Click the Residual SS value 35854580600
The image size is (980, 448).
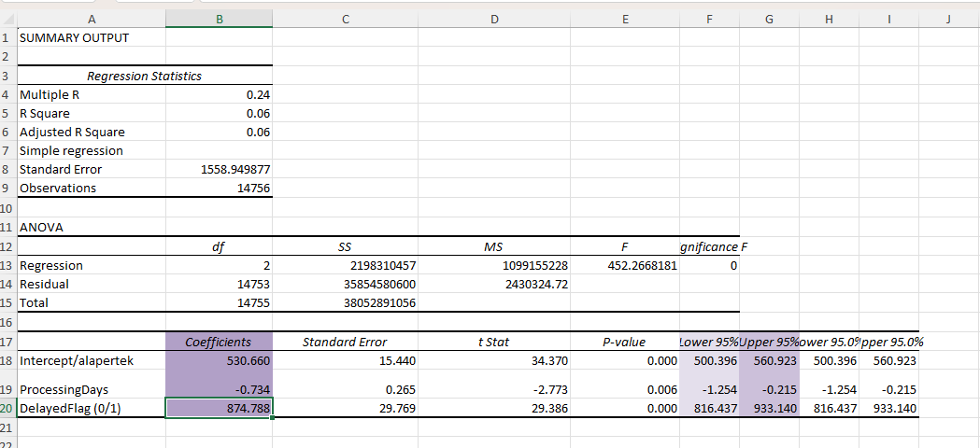pyautogui.click(x=346, y=285)
